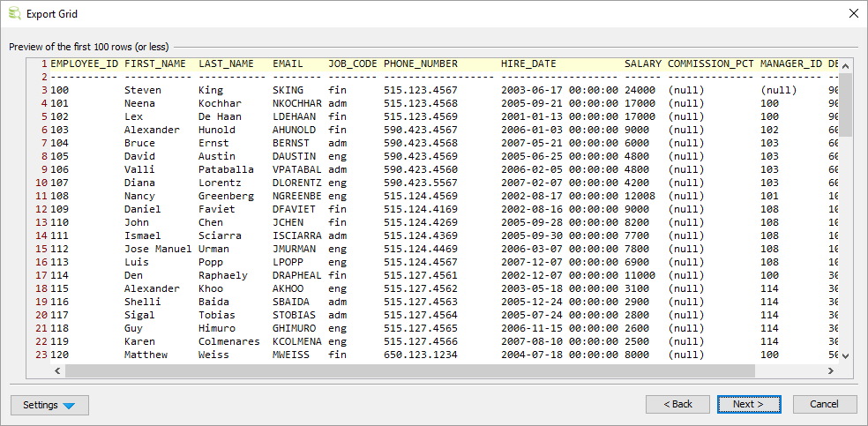868x426 pixels.
Task: Click the HIRE_DATE column header text
Action: tap(528, 64)
